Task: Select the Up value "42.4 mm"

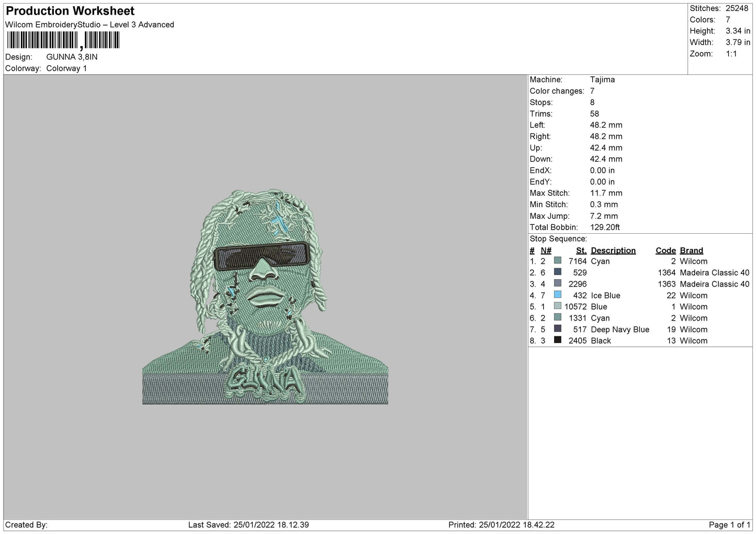Action: [606, 148]
